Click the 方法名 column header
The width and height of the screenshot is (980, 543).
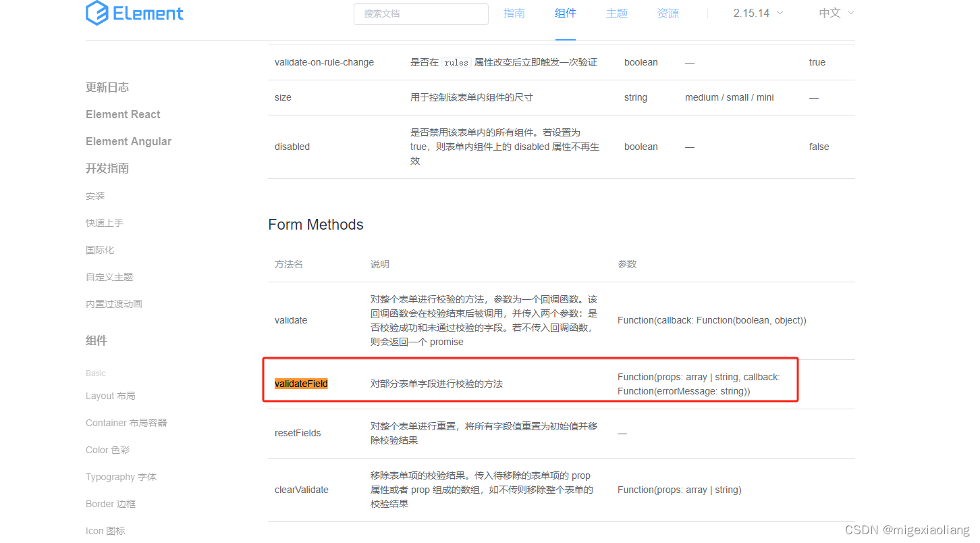289,264
